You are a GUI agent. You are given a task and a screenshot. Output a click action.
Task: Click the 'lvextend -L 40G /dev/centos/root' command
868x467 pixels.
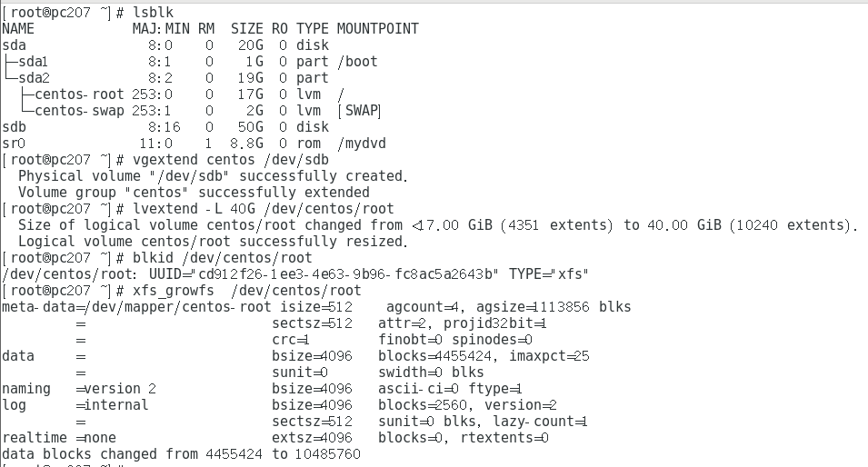tap(263, 209)
